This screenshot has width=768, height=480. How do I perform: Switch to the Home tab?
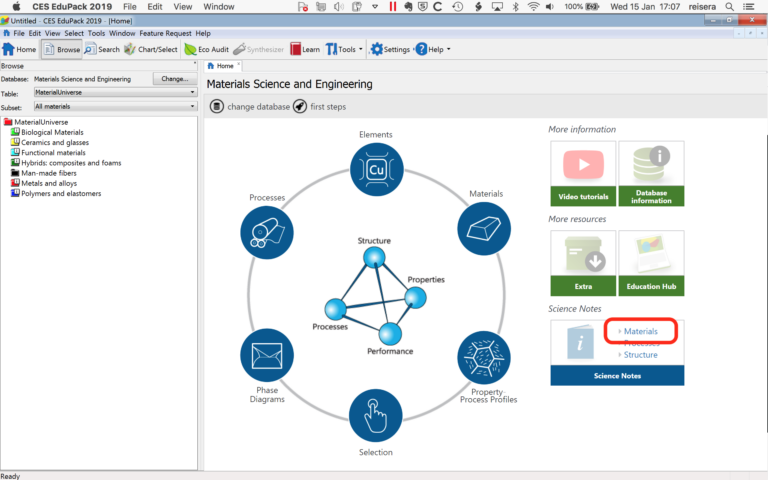pyautogui.click(x=224, y=66)
